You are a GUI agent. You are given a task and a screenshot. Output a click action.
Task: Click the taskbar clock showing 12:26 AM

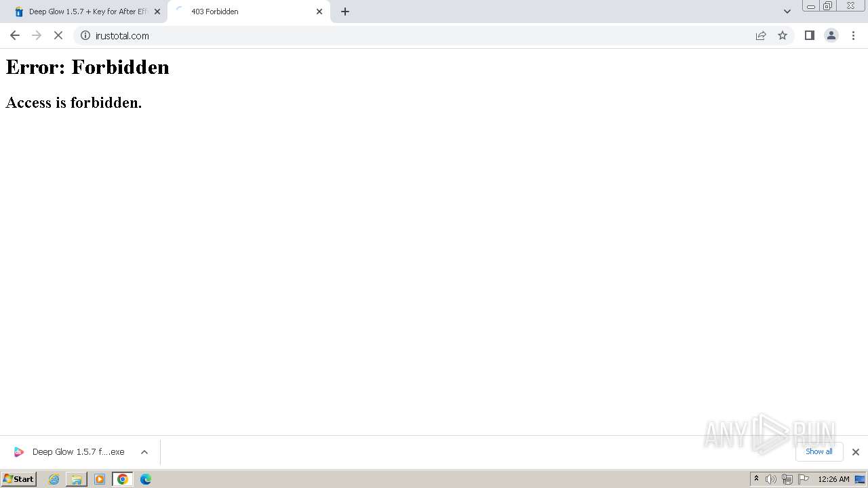(833, 479)
